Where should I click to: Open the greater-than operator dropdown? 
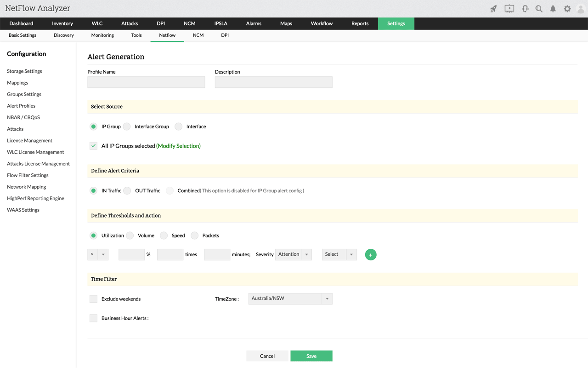[98, 254]
